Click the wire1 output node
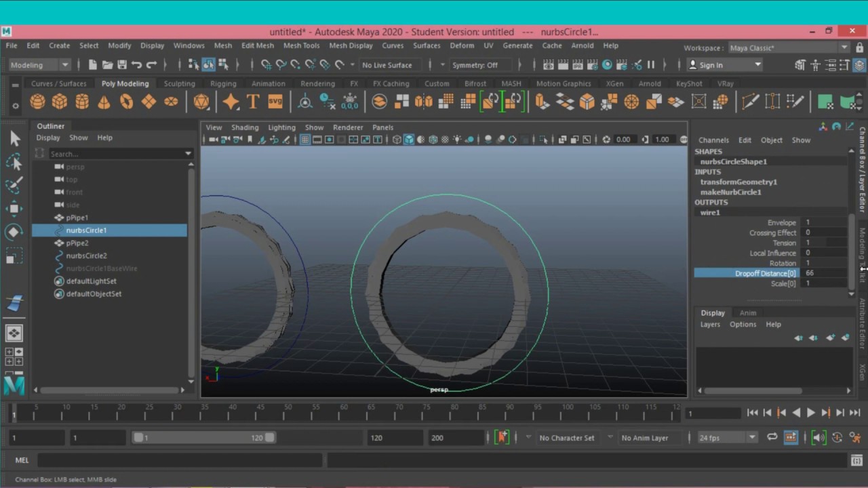 pyautogui.click(x=710, y=212)
